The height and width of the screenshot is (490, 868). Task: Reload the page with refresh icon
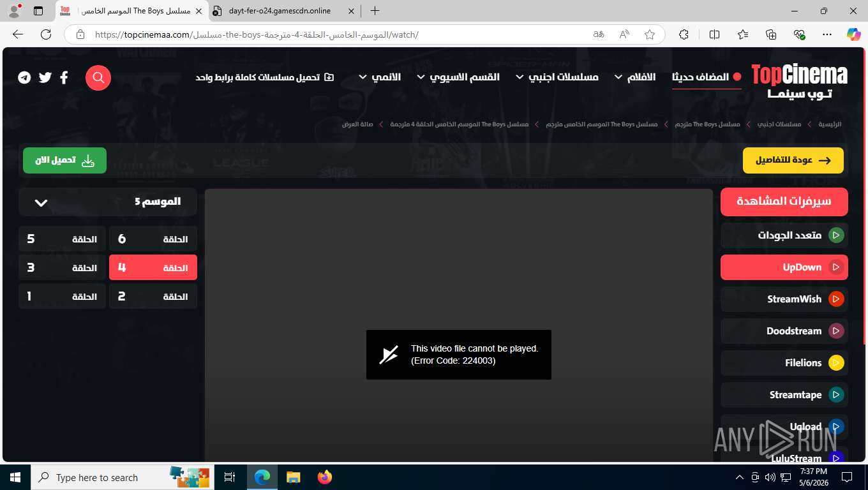coord(46,34)
